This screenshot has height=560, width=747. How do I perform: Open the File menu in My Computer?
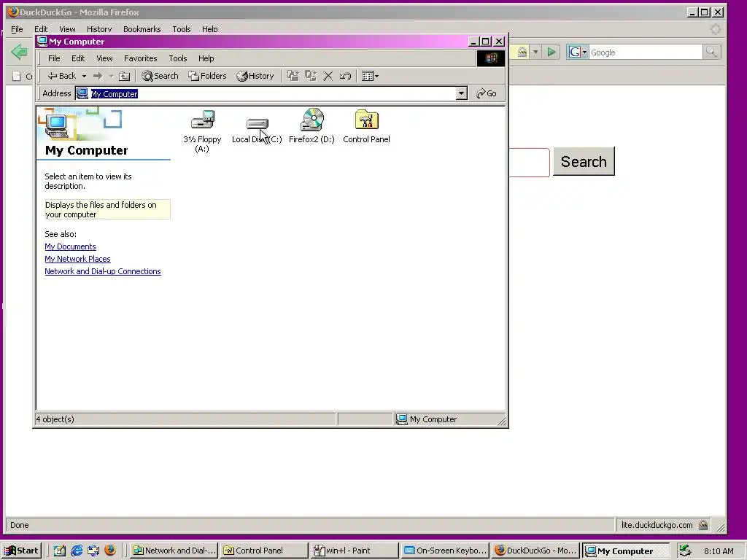54,58
